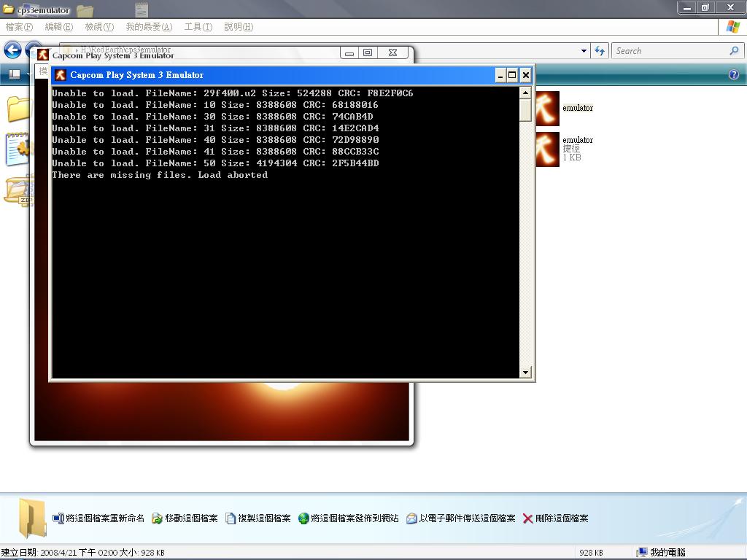Image resolution: width=747 pixels, height=560 pixels.
Task: Expand the address bar history dropdown
Action: [584, 51]
